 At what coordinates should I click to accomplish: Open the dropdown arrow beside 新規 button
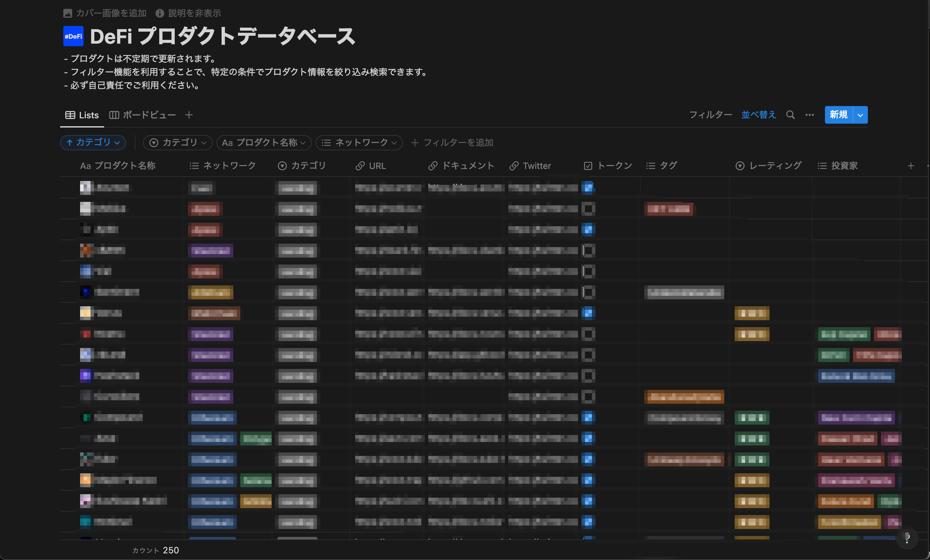(860, 115)
